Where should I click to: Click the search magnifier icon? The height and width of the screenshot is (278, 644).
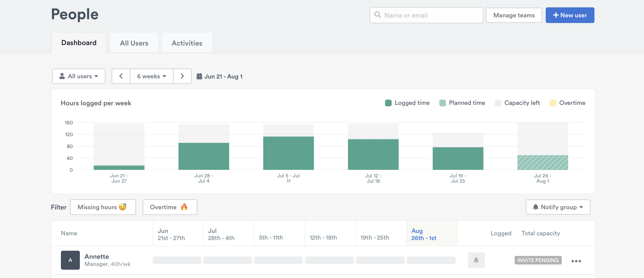pos(377,15)
